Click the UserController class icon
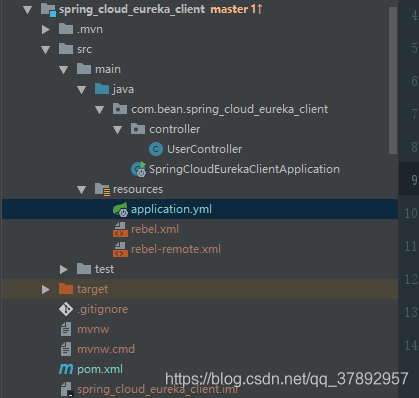 tap(156, 149)
